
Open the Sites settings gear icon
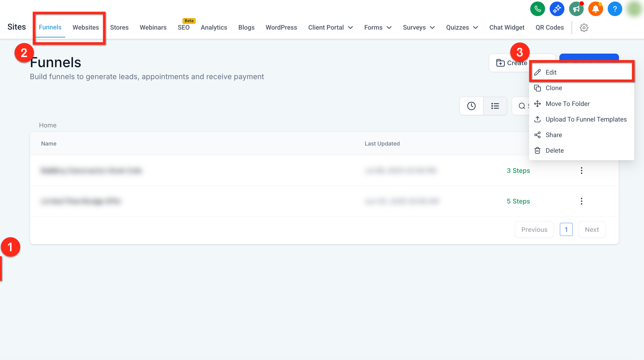coord(584,28)
